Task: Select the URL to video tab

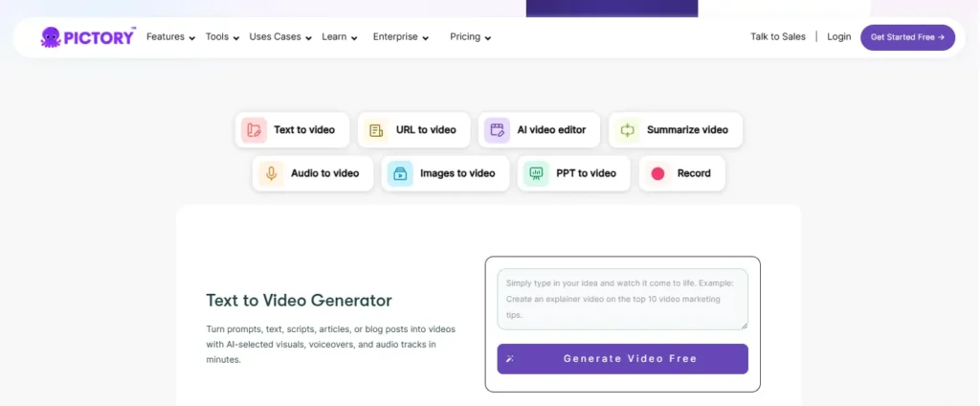Action: pos(413,130)
